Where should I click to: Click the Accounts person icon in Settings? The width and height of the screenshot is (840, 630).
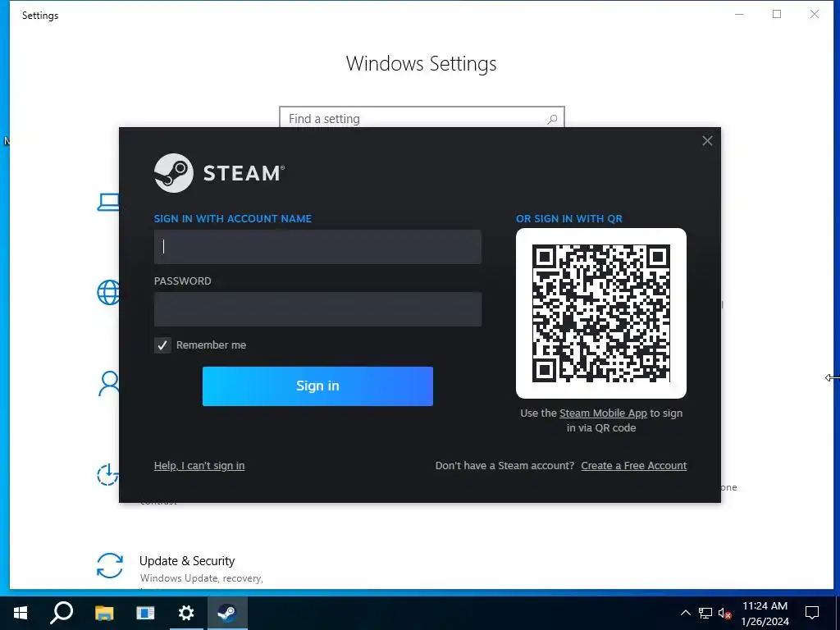click(x=109, y=383)
